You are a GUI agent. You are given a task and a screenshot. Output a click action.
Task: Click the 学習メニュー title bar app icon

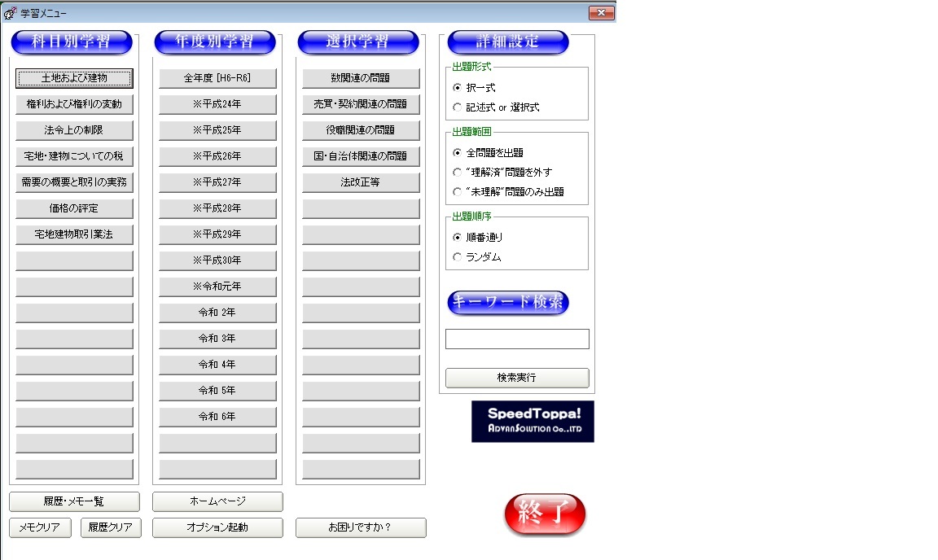point(10,12)
